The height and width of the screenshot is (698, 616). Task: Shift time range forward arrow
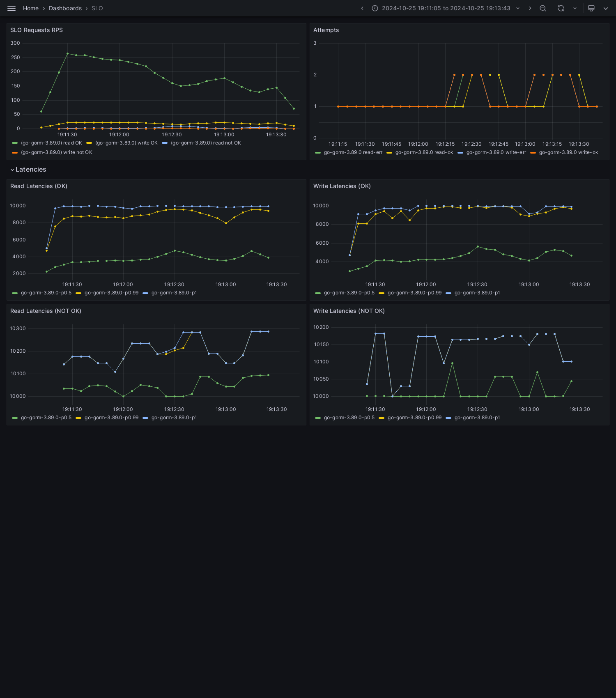(530, 8)
